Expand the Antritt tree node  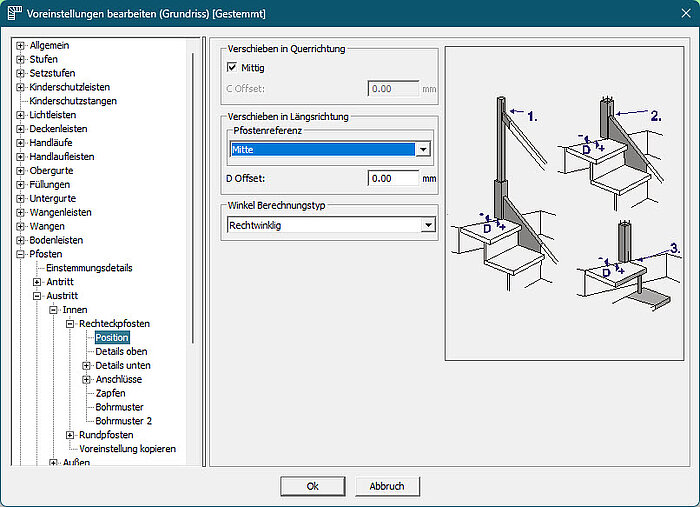click(x=37, y=282)
